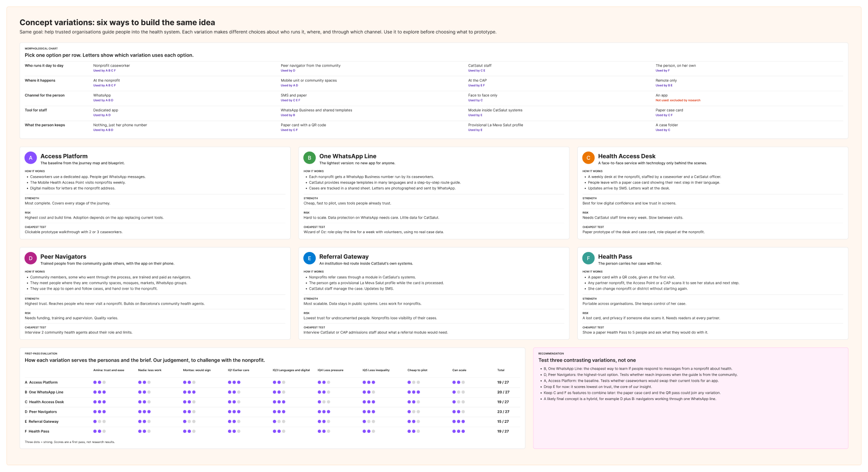Select the 'Health Pass' card heading
The height and width of the screenshot is (472, 868).
point(615,257)
